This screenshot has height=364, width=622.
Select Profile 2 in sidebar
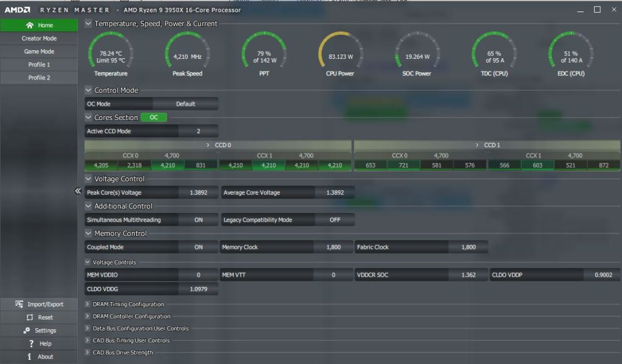[x=39, y=78]
